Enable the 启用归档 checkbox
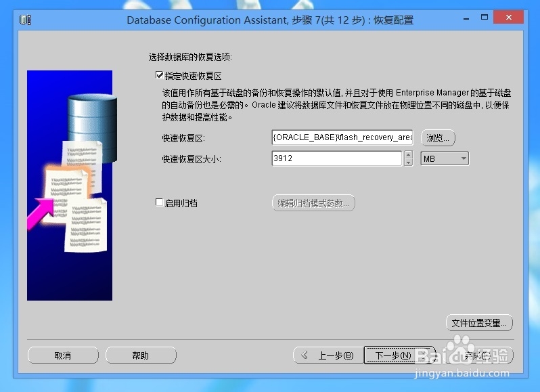 click(x=159, y=202)
